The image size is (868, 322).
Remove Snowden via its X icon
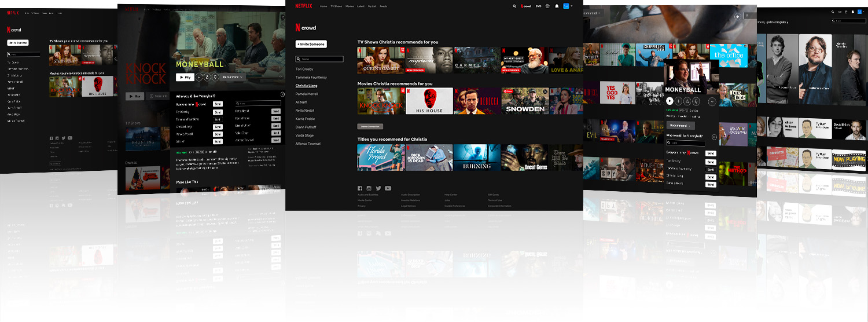coord(545,92)
